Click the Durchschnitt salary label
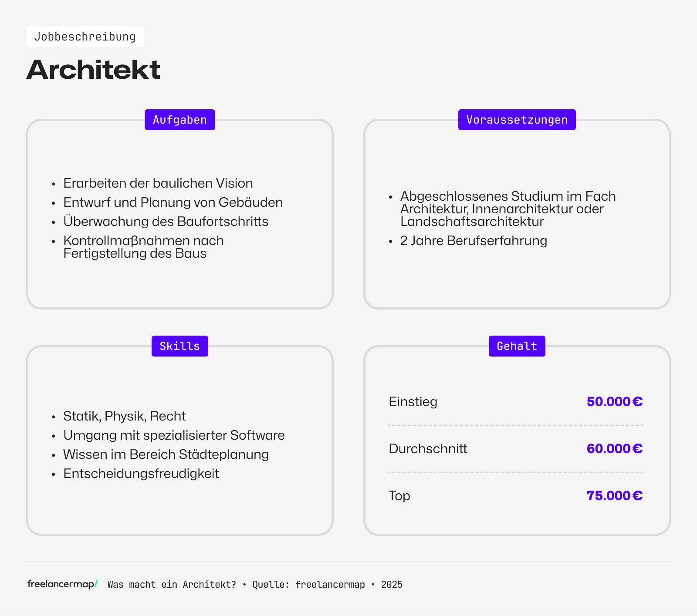This screenshot has height=616, width=697. (428, 448)
